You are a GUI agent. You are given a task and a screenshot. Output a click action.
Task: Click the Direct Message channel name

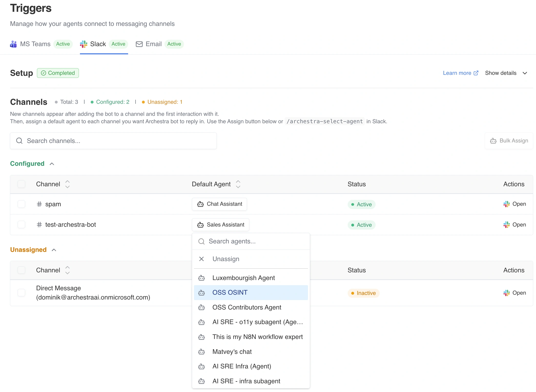coord(93,293)
